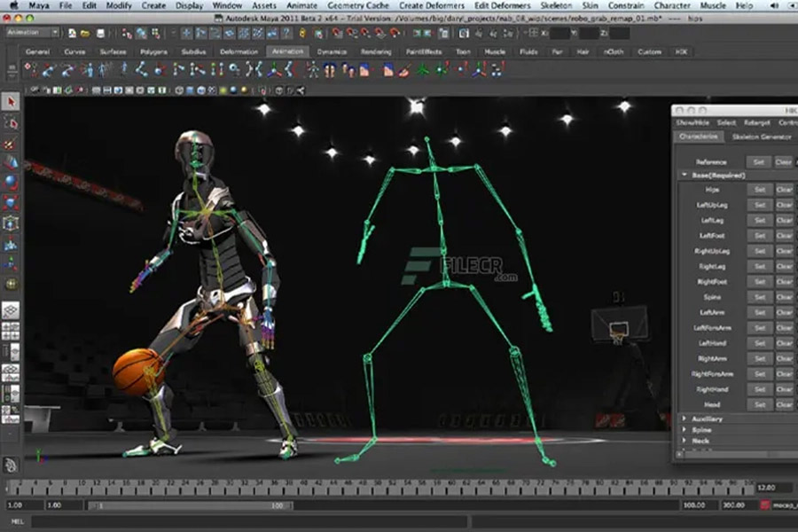Screen dimensions: 798x532
Task: Open the Skeleton menu
Action: 555,5
